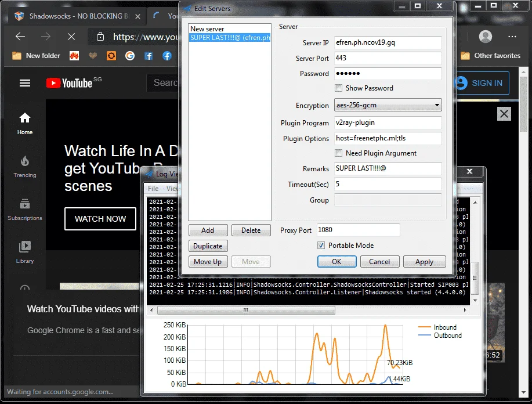Stop page loading with the X button
The width and height of the screenshot is (532, 404).
pyautogui.click(x=71, y=37)
